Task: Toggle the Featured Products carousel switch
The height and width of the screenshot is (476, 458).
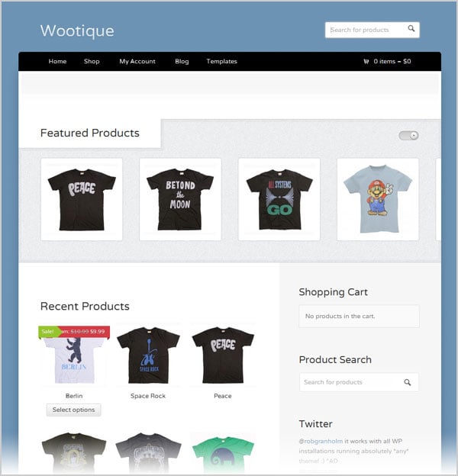Action: coord(408,135)
